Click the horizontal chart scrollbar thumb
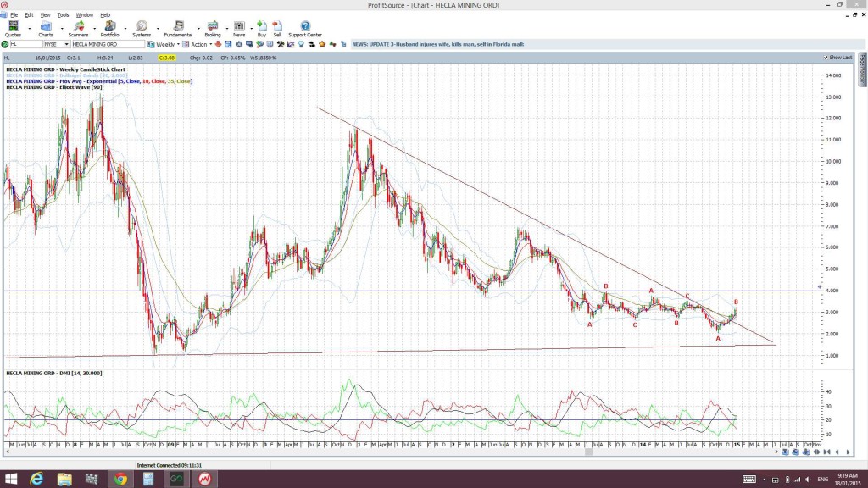The height and width of the screenshot is (488, 868). point(588,452)
